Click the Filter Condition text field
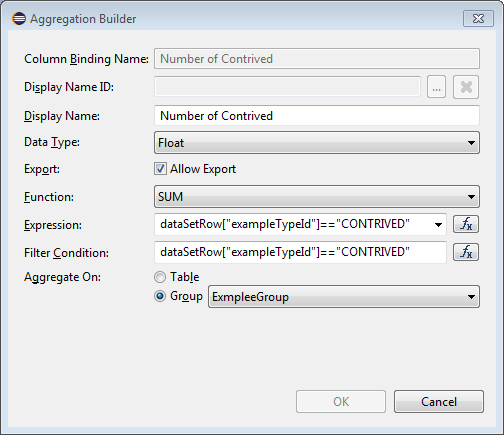The width and height of the screenshot is (504, 435). pos(300,252)
